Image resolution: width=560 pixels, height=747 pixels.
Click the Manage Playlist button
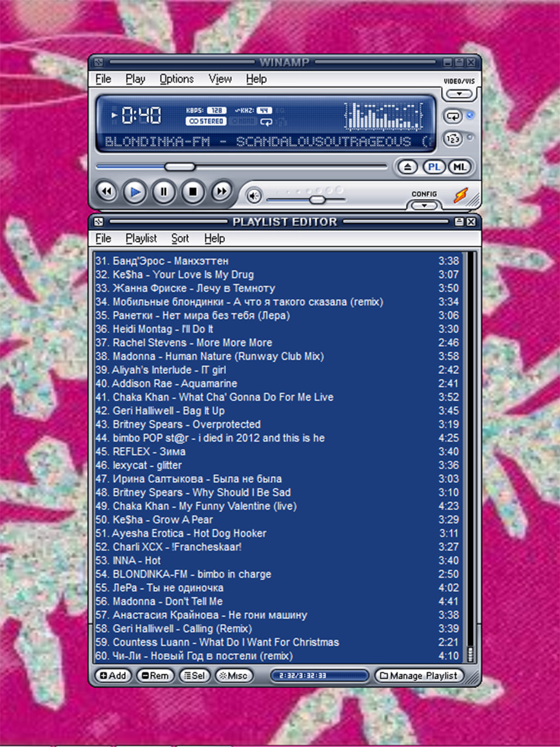pos(419,676)
